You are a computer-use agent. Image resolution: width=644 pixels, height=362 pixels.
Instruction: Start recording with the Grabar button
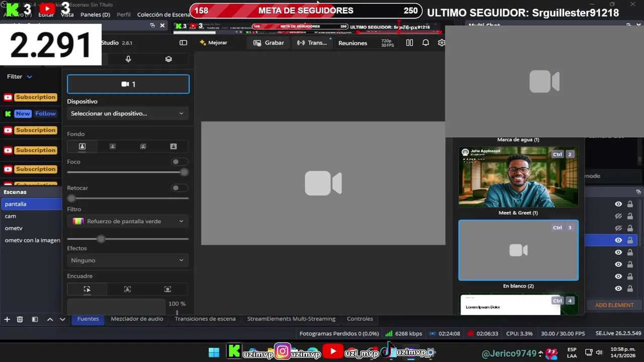click(269, 43)
